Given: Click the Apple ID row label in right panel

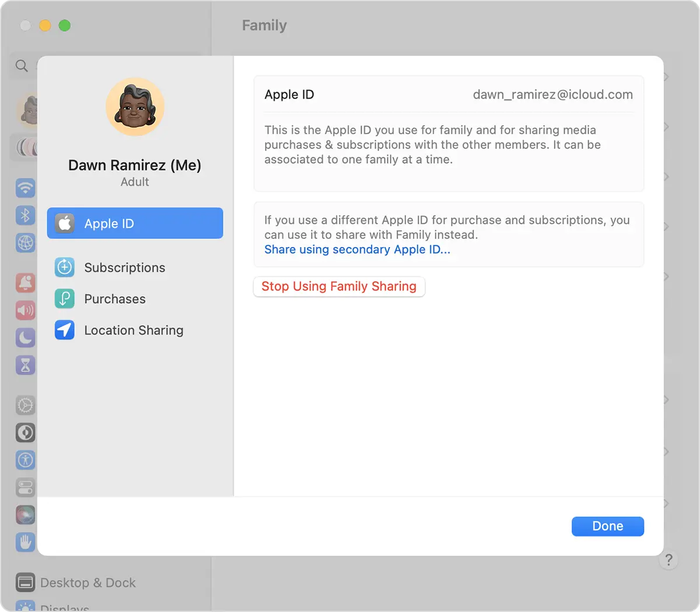Looking at the screenshot, I should [x=289, y=94].
